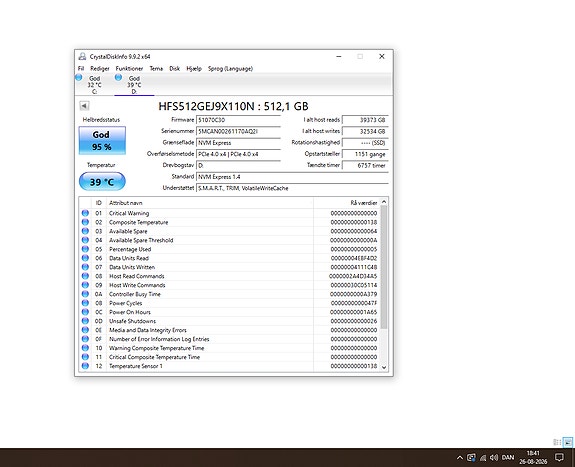Screen dimensions: 575x467
Task: Click the network tray icon
Action: click(483, 457)
